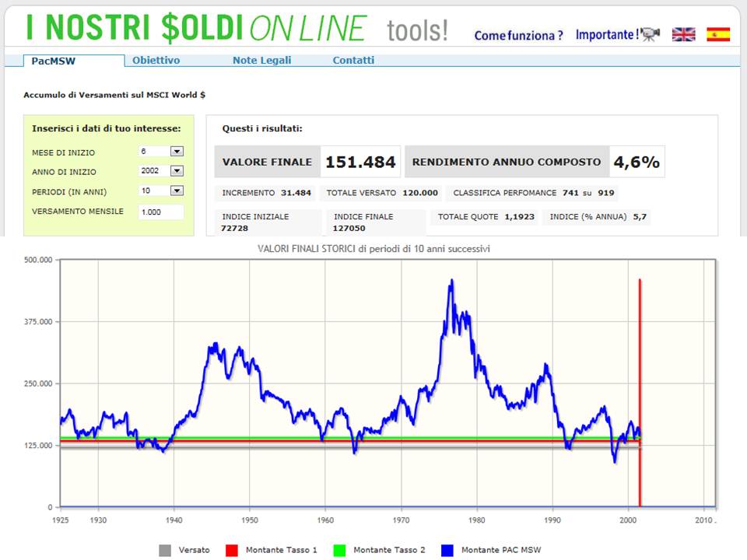Toggle the green Montante Tasso 2 swatch
Screen dimensions: 747x560
pos(340,550)
